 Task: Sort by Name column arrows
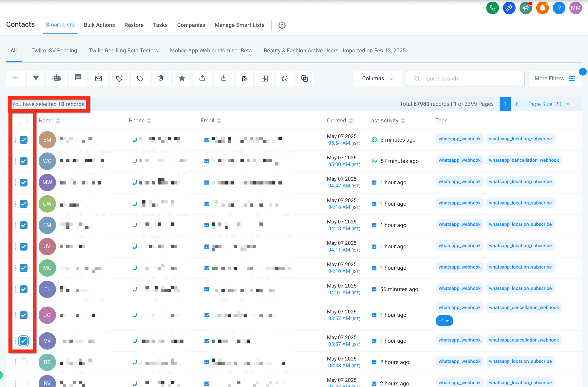[58, 120]
